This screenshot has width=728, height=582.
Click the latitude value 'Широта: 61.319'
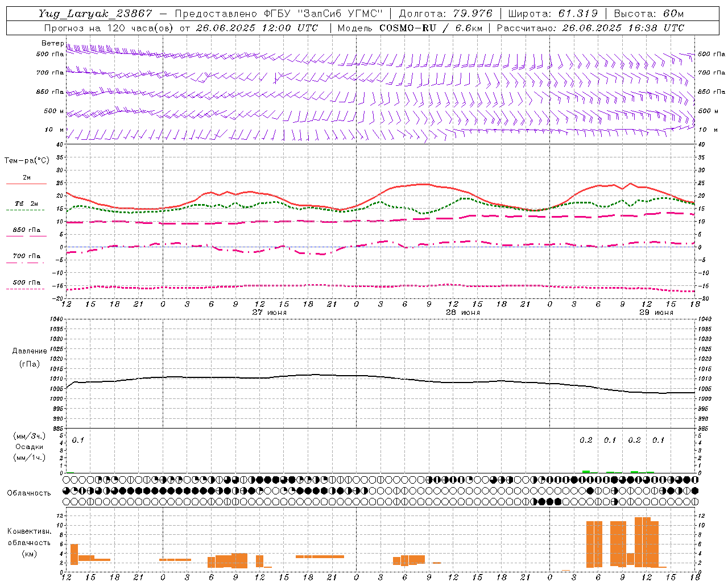click(553, 14)
